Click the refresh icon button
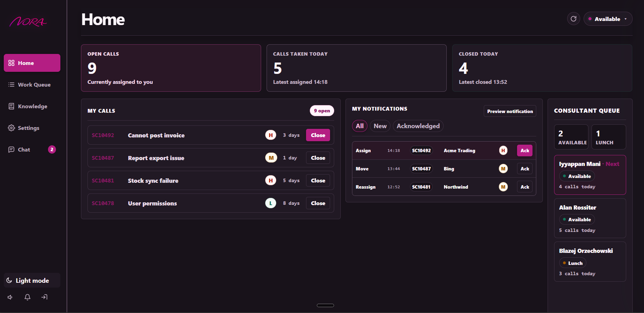 573,19
